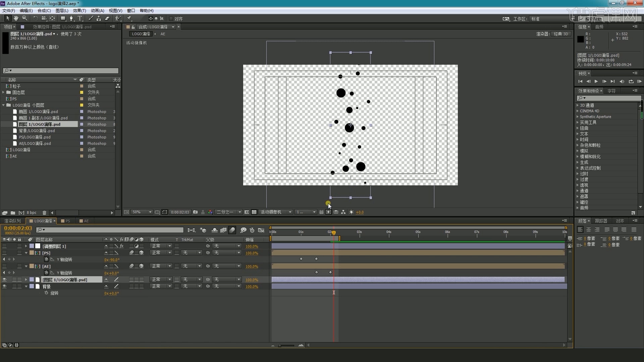Select the Pen tool
Screen dimensions: 644x362
[71, 18]
